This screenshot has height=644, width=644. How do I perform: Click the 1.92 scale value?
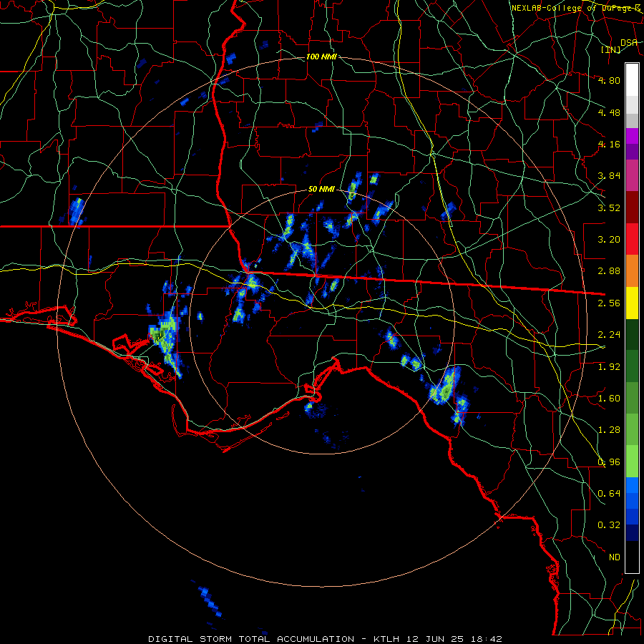(609, 366)
